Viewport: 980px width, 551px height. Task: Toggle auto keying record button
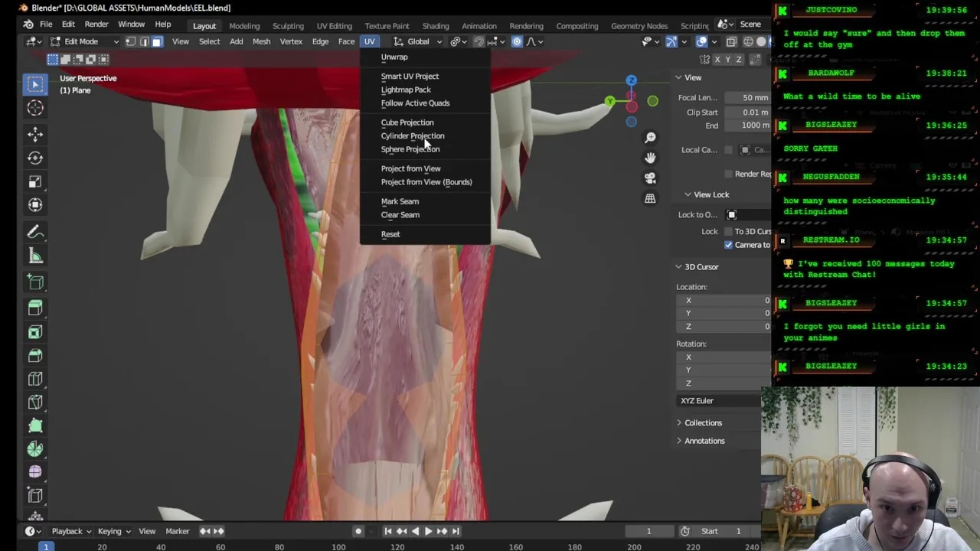[x=358, y=531]
